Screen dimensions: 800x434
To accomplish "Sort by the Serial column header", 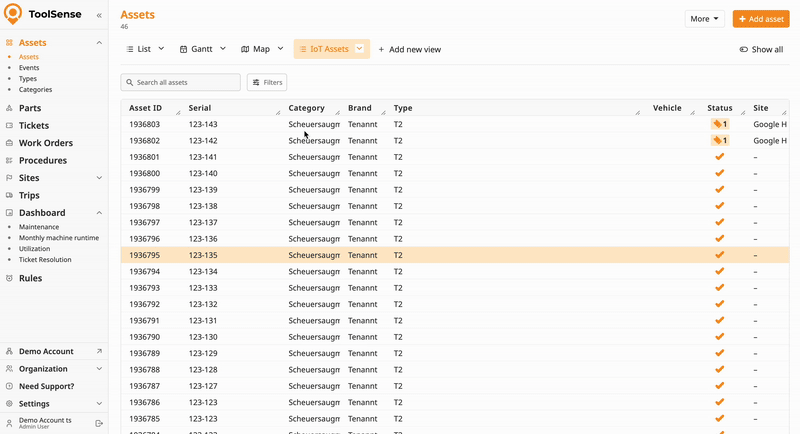I will click(199, 108).
